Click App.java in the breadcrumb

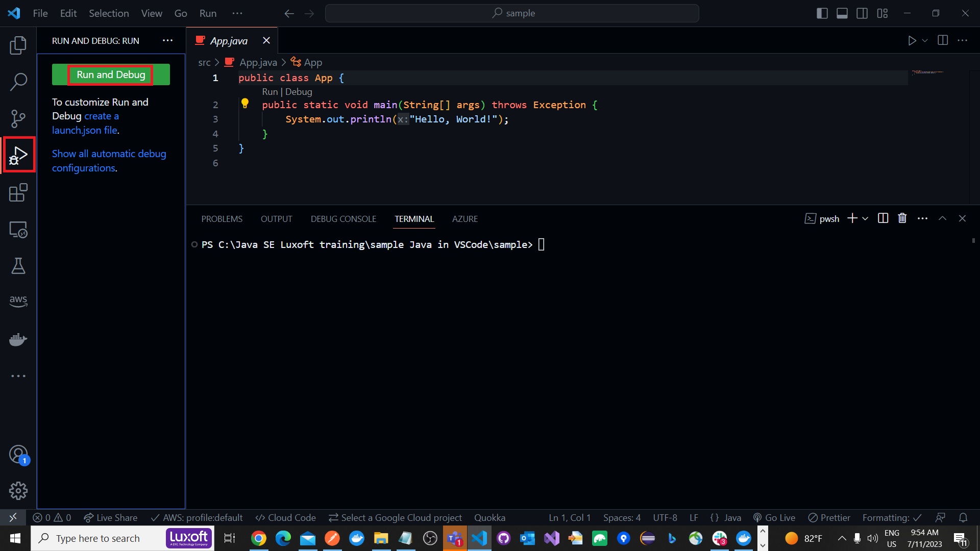pos(258,62)
